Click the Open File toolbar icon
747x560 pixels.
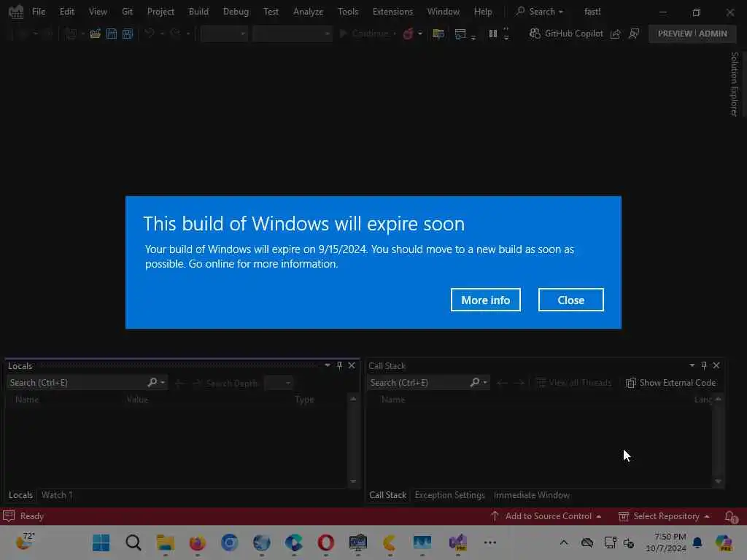pos(96,34)
